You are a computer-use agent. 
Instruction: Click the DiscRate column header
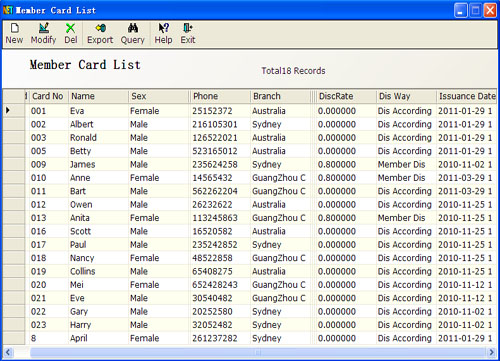point(346,96)
